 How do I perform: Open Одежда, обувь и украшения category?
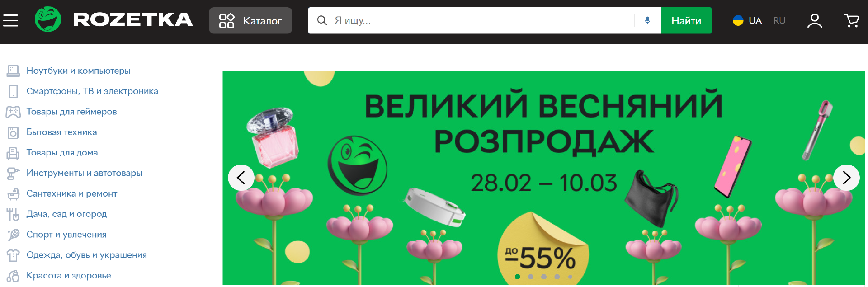click(x=86, y=255)
